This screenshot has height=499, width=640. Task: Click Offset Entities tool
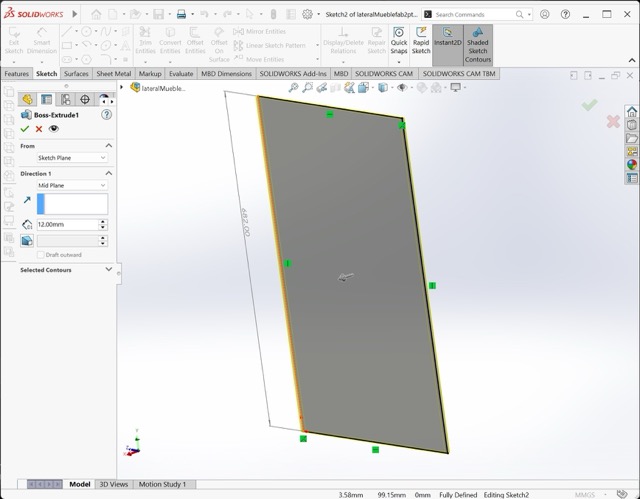pyautogui.click(x=195, y=41)
